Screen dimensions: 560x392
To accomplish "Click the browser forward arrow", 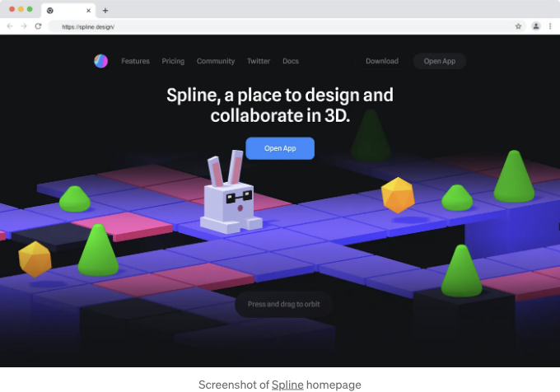I will click(24, 26).
